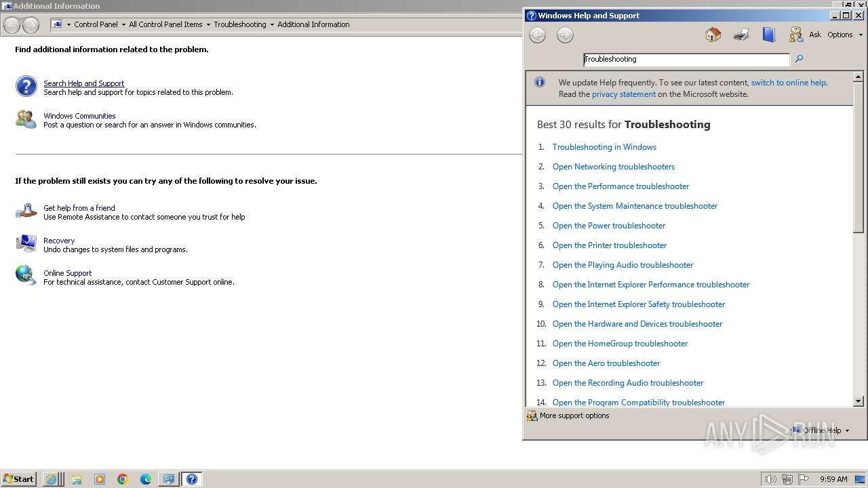The image size is (868, 488).
Task: Open the HomeGroup troubleshooter result
Action: pos(620,344)
